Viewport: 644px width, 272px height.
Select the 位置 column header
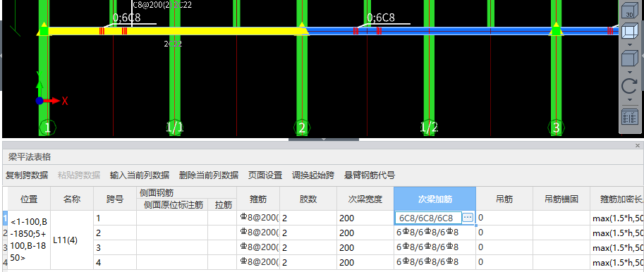click(29, 199)
